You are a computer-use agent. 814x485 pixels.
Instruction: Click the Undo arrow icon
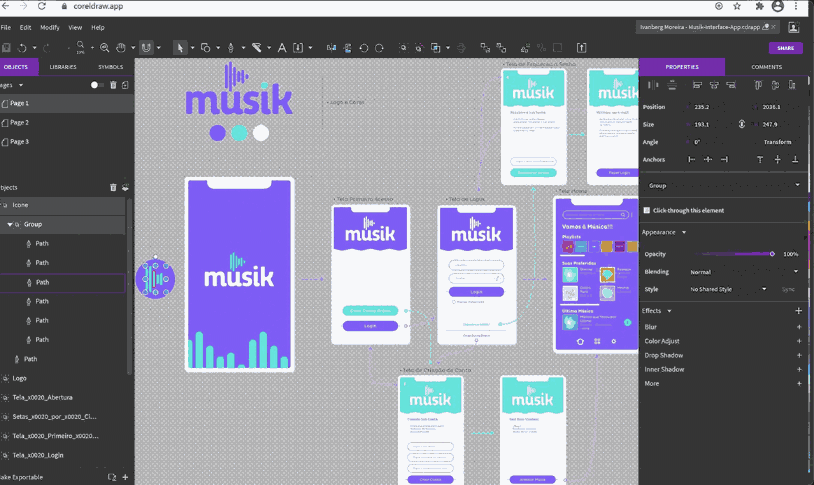[x=21, y=47]
